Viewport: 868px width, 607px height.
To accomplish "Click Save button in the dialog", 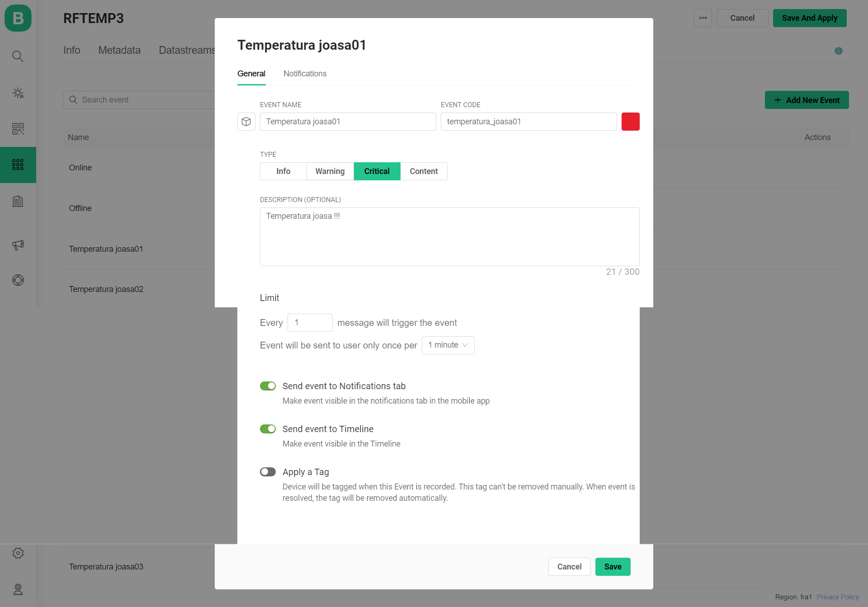I will click(613, 567).
